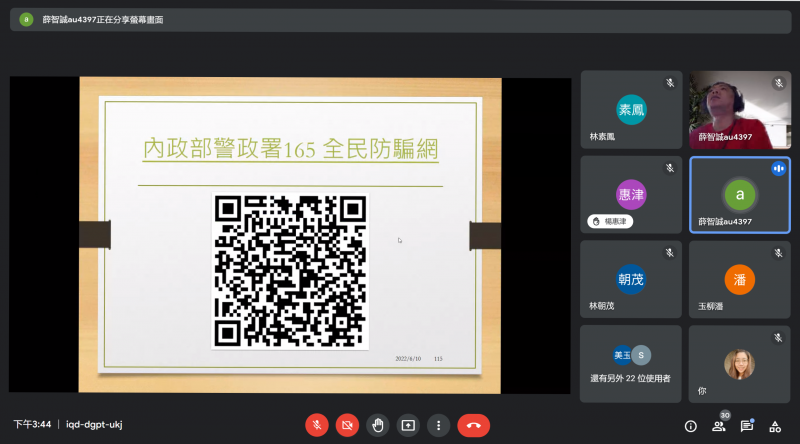Click the slide date text 2022/6/10

(x=408, y=359)
